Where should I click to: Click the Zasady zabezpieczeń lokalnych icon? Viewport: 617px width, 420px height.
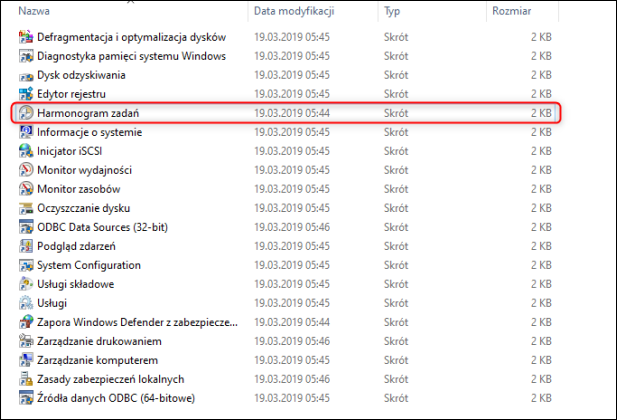(26, 379)
